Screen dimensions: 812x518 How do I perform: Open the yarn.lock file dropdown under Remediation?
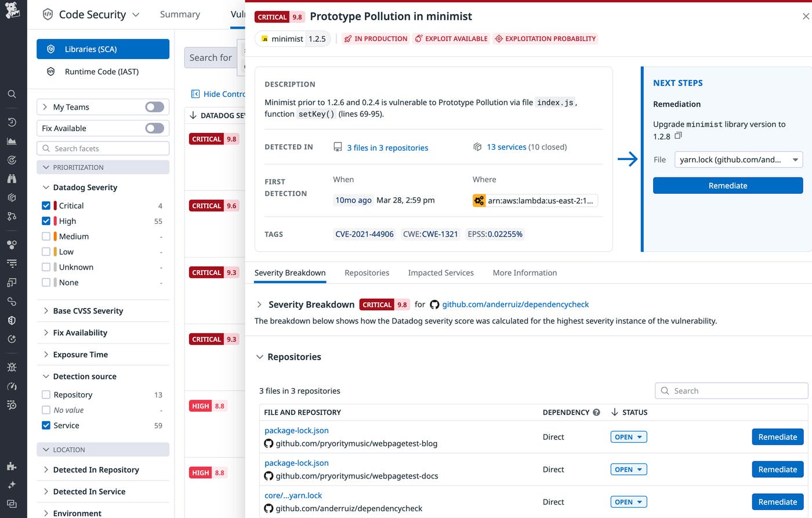point(738,158)
